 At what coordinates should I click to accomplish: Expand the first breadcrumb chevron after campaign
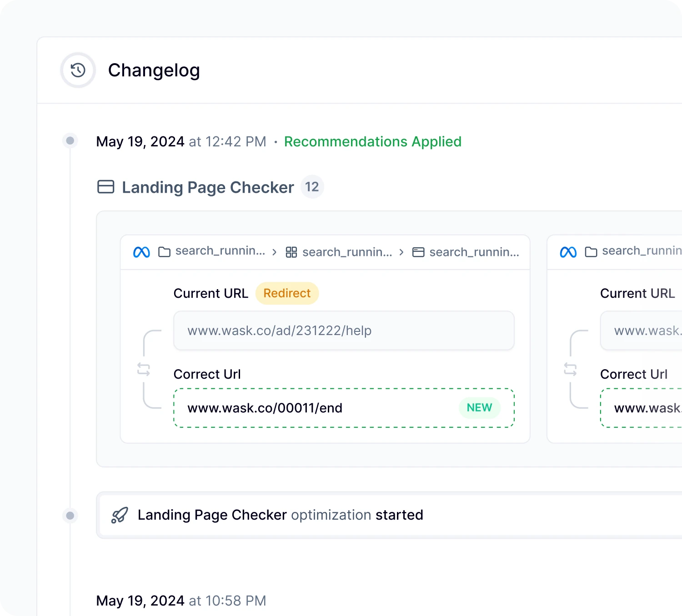(274, 252)
